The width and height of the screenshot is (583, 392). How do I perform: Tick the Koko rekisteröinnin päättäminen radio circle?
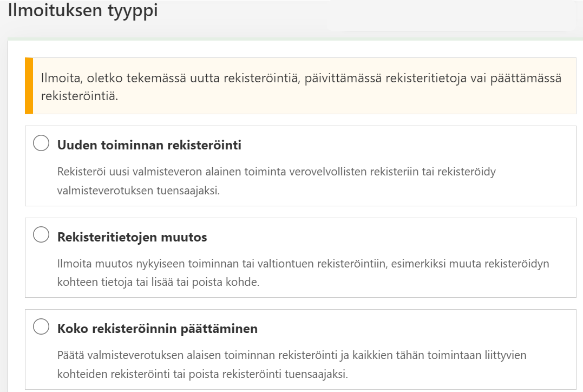pyautogui.click(x=41, y=327)
